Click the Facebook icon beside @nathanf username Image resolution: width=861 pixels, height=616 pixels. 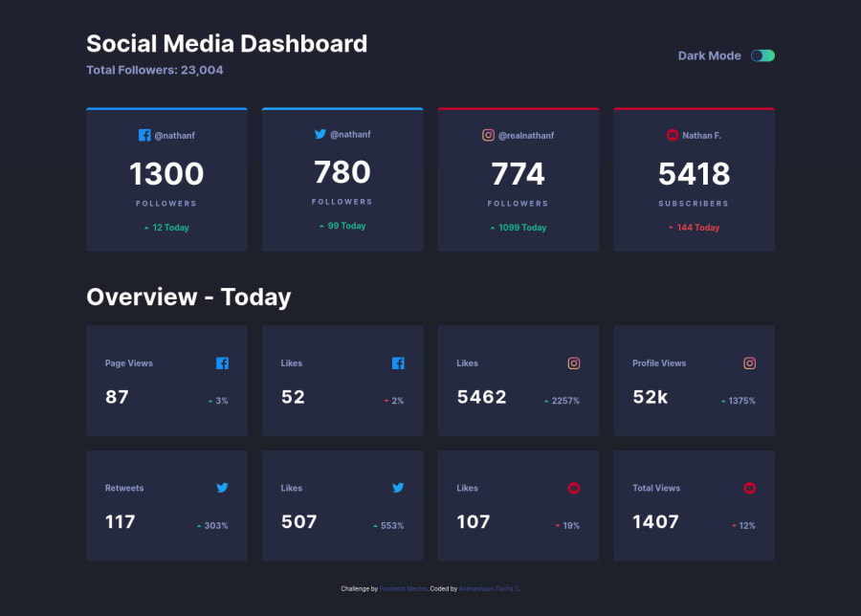pos(144,135)
